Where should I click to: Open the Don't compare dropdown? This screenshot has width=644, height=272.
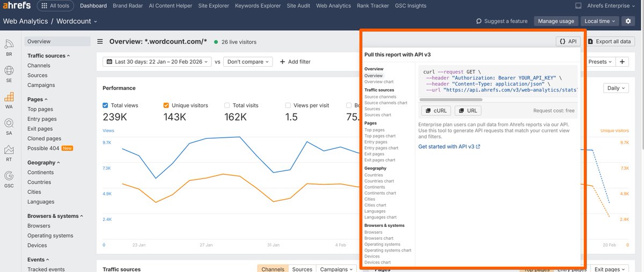pyautogui.click(x=248, y=62)
